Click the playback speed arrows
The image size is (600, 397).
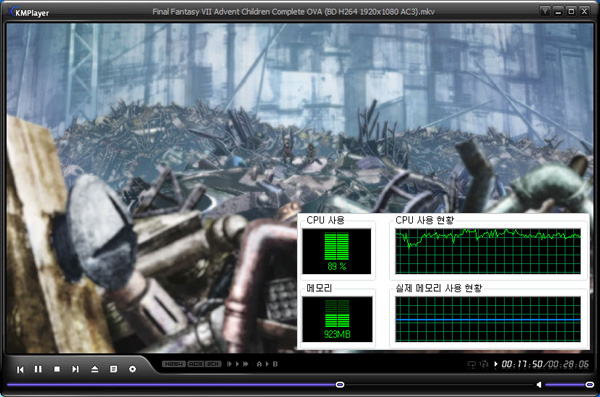click(238, 364)
